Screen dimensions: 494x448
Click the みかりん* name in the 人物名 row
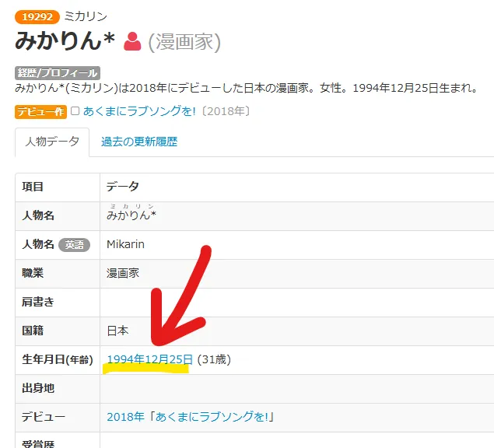[131, 215]
